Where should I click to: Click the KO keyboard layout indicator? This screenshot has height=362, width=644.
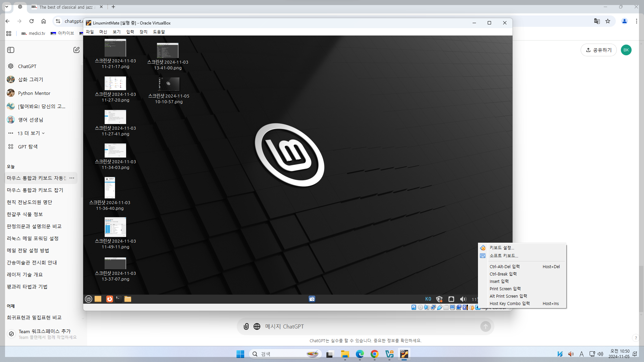(428, 299)
